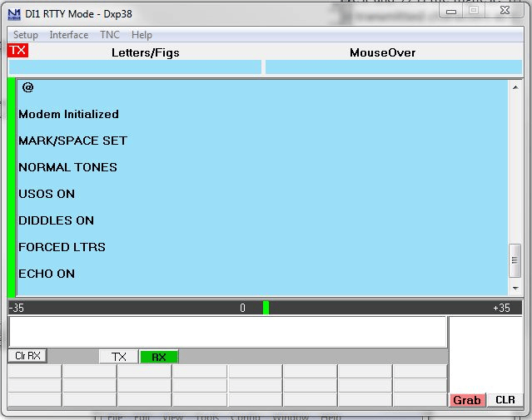Click the +35 label on tuning bar
The width and height of the screenshot is (532, 420).
point(501,308)
